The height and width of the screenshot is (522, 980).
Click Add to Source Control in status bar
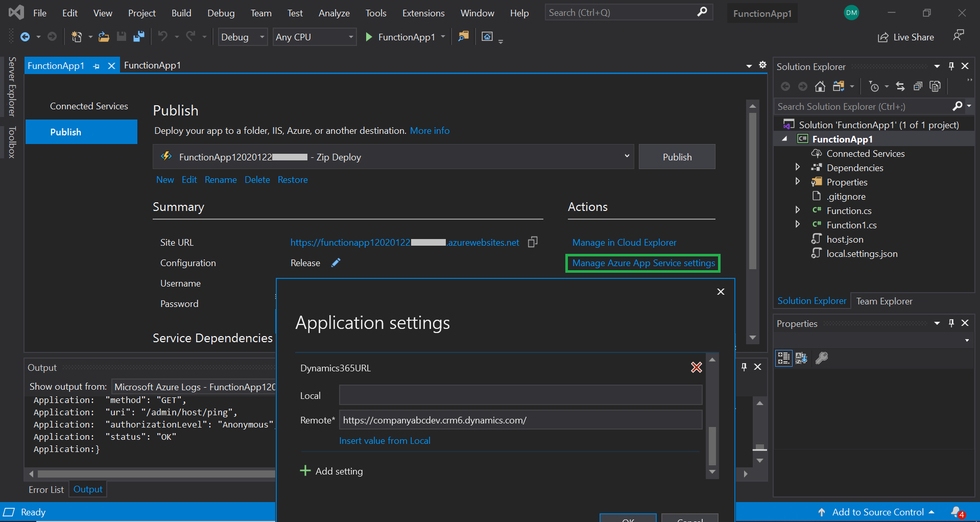[877, 512]
